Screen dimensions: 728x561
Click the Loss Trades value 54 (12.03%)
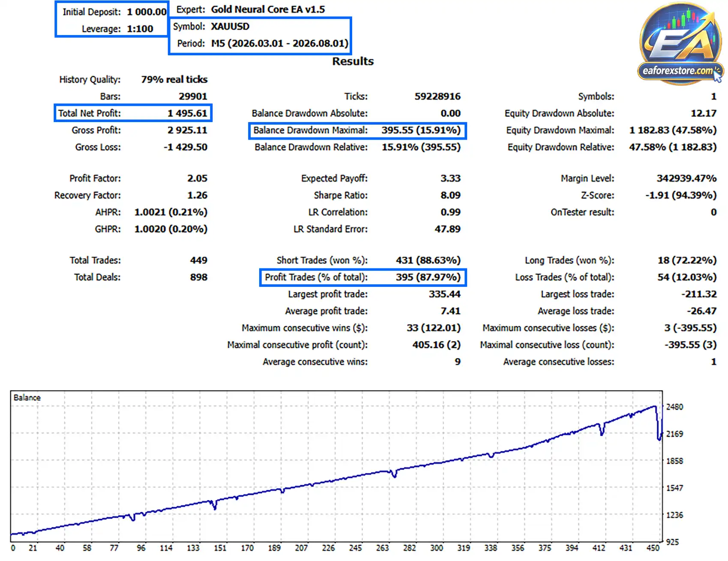[x=687, y=277]
